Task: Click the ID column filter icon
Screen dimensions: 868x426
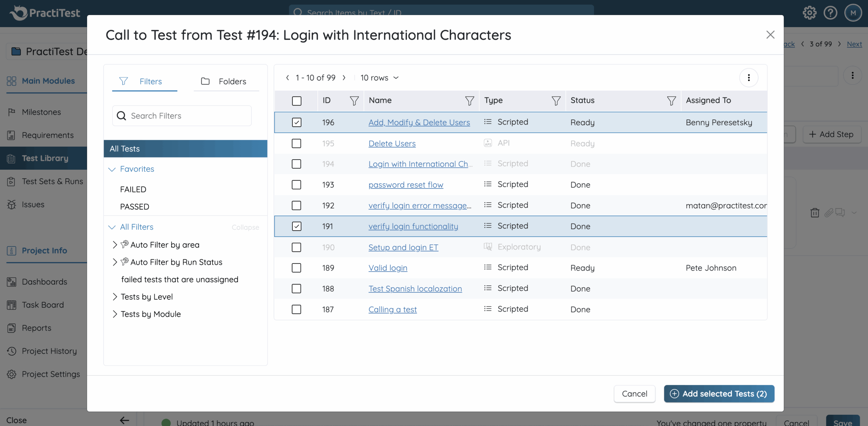Action: tap(354, 101)
